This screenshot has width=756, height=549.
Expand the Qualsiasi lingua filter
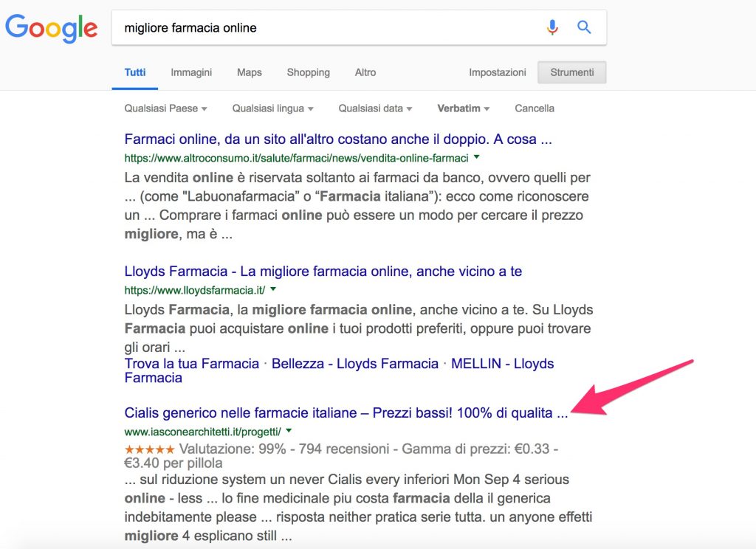point(273,108)
